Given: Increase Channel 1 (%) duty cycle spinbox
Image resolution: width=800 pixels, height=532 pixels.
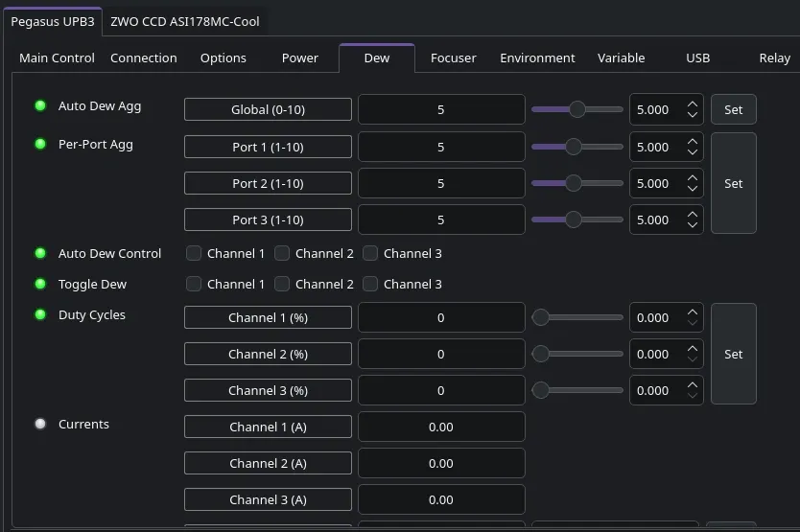Looking at the screenshot, I should click(693, 312).
